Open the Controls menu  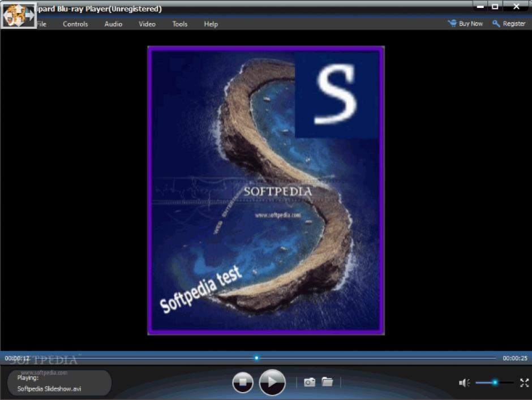75,24
